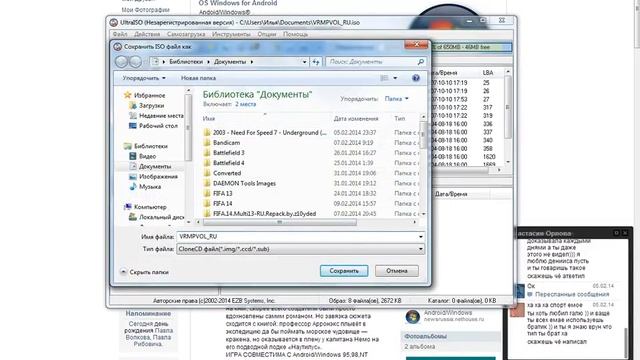Open Изображения library in navigation pane
The height and width of the screenshot is (360, 640).
(x=153, y=176)
